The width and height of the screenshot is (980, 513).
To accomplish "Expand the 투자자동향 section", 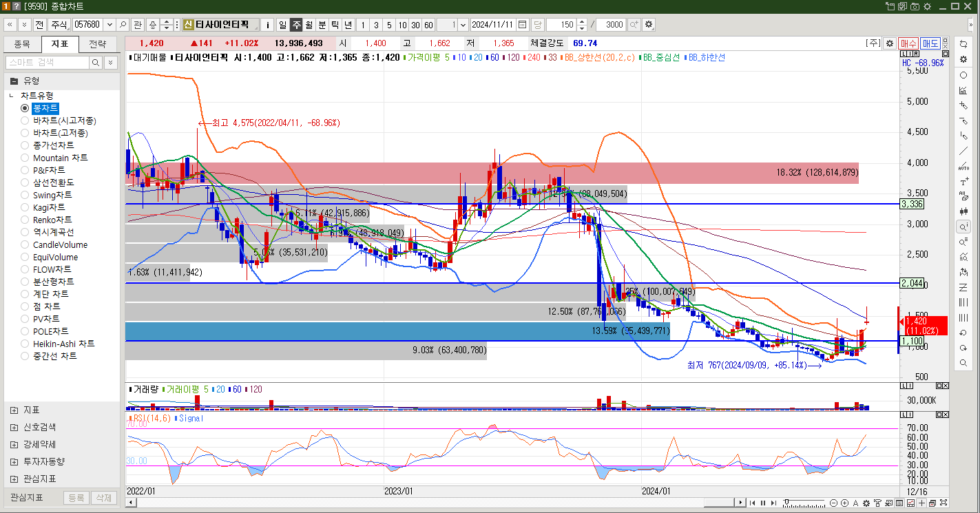I will point(14,462).
